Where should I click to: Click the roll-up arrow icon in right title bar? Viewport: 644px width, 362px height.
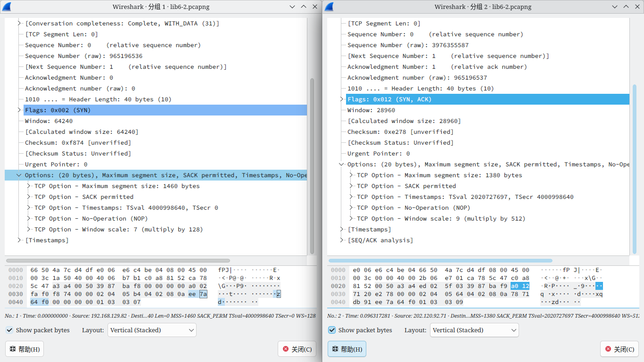(626, 7)
